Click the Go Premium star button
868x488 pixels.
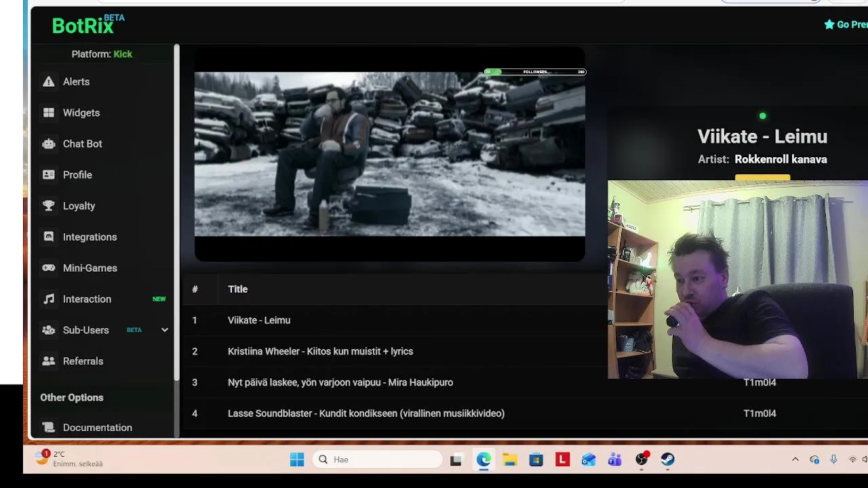coord(846,24)
